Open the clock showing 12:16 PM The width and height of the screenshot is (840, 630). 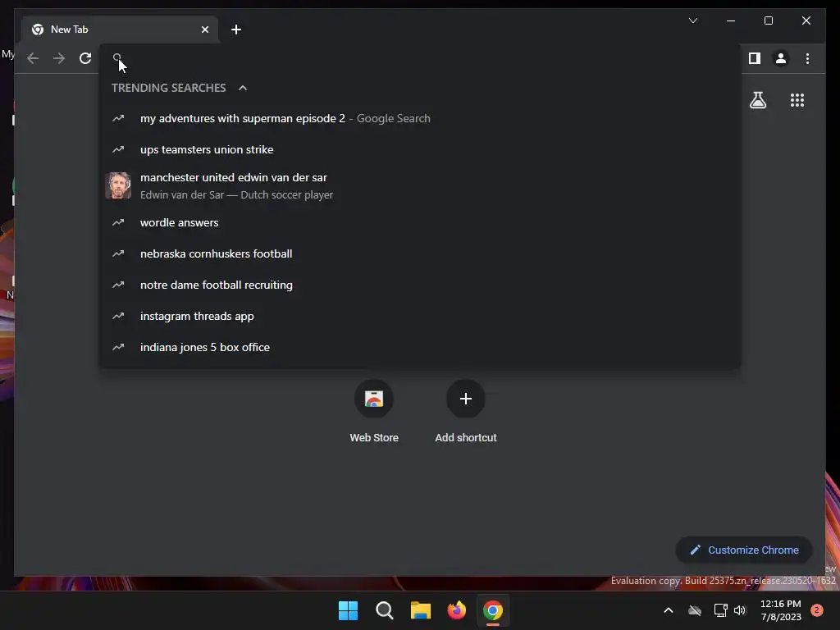(x=781, y=610)
